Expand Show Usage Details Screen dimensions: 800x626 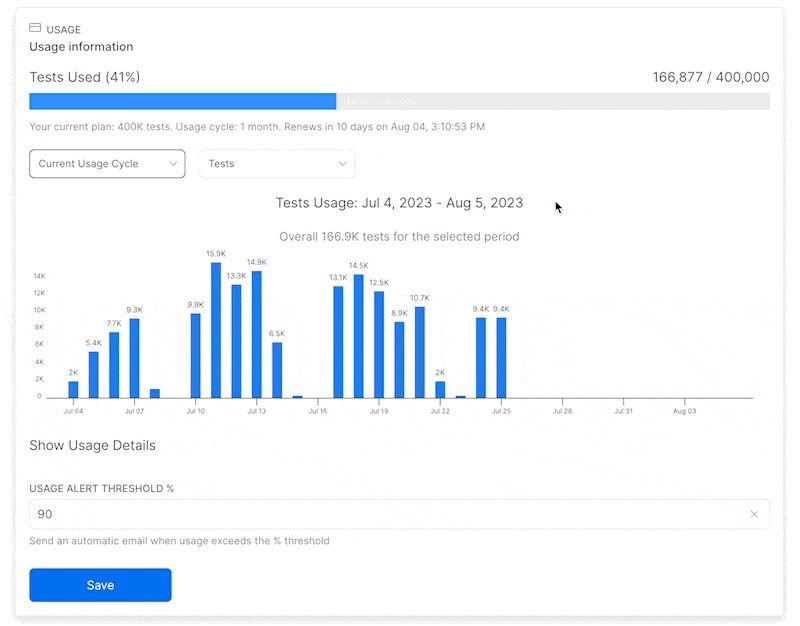coord(92,445)
